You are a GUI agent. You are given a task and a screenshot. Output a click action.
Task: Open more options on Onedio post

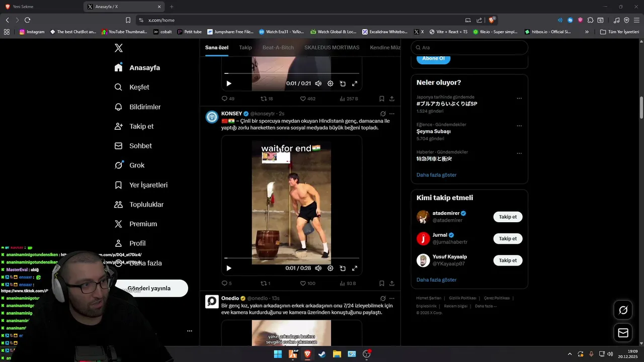[x=392, y=298]
